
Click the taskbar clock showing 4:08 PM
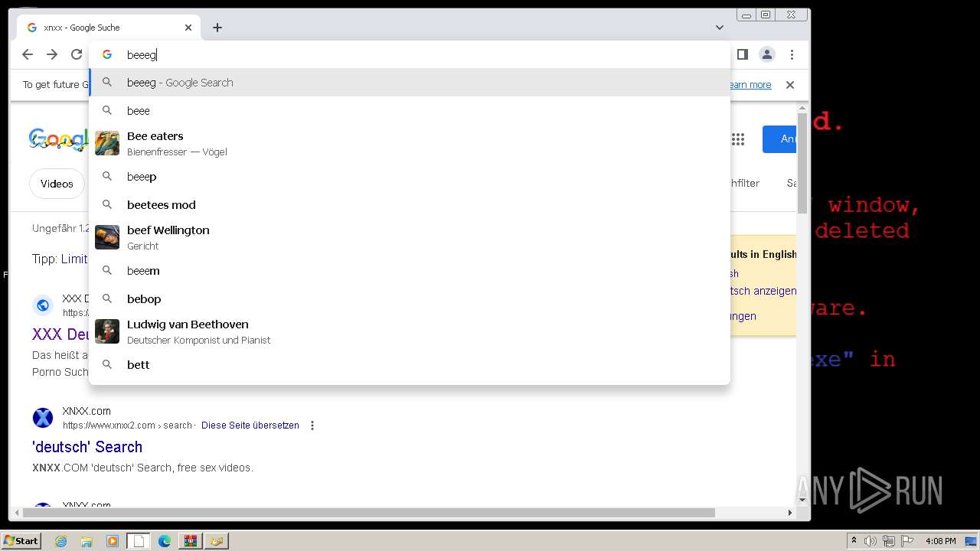click(941, 541)
